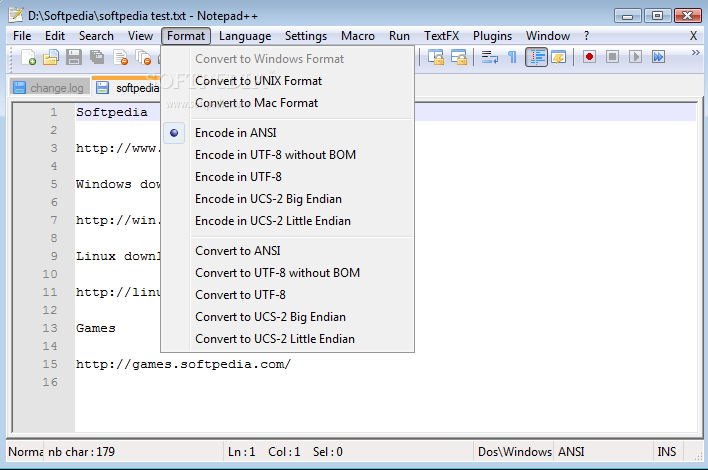Select the checked Encode in ANSI option
This screenshot has width=708, height=470.
point(288,133)
